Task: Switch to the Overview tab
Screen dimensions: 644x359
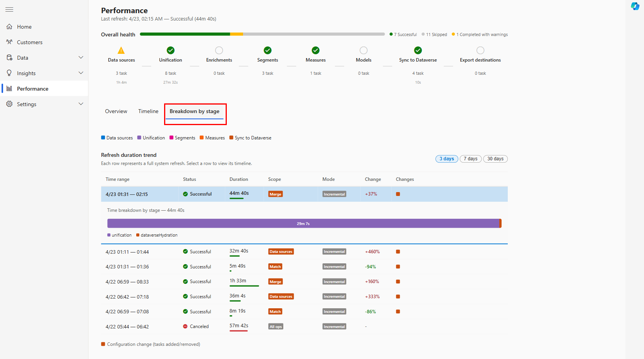Action: [x=116, y=112]
